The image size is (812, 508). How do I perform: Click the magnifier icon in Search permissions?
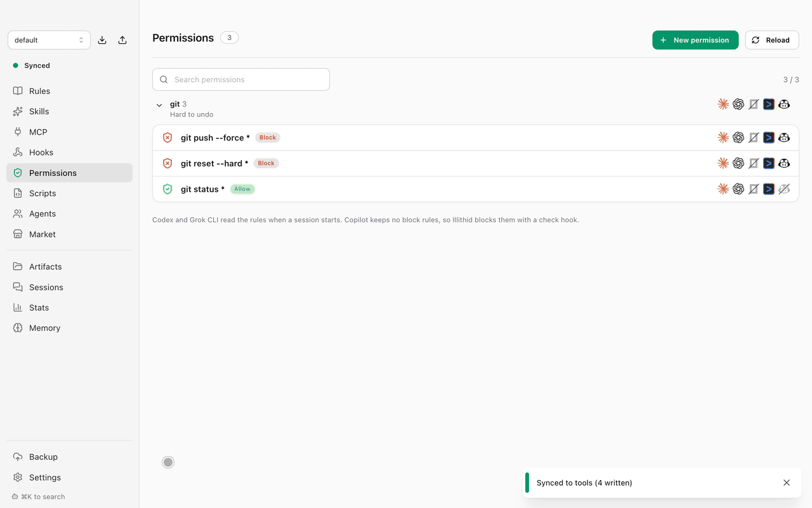(164, 79)
